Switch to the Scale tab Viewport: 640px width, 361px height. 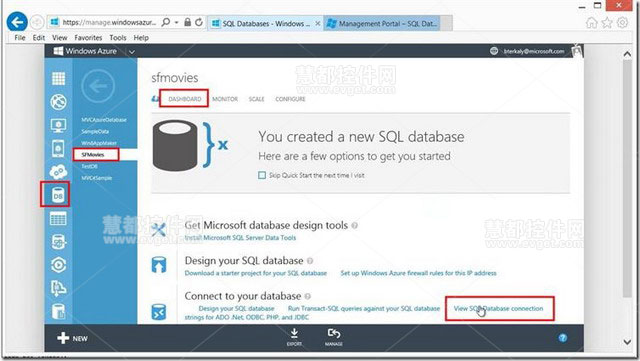click(257, 99)
